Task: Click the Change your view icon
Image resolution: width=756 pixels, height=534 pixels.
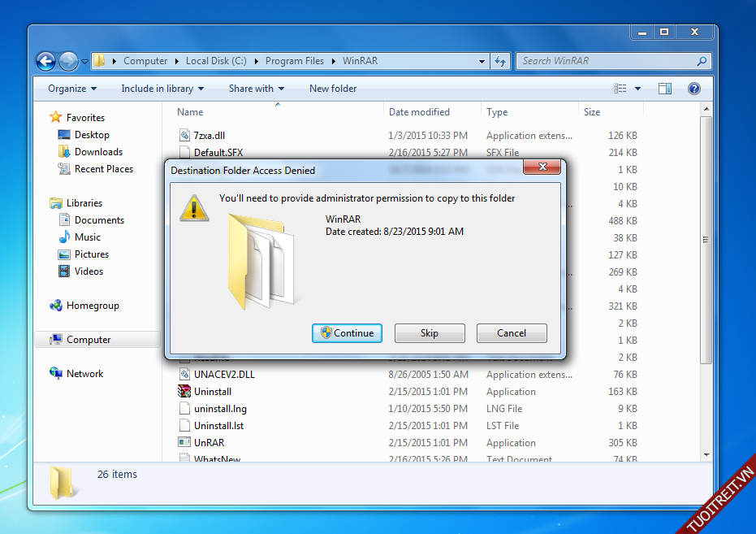Action: 620,89
